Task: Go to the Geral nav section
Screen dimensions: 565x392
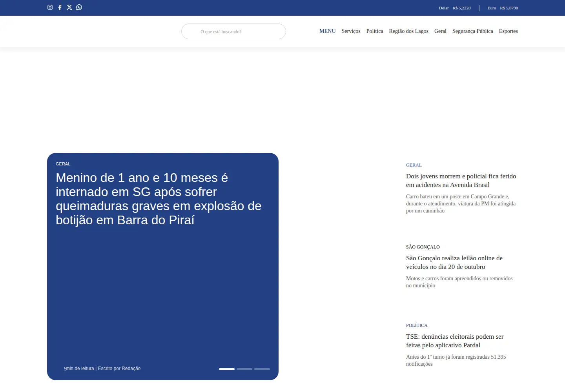Action: pos(440,31)
